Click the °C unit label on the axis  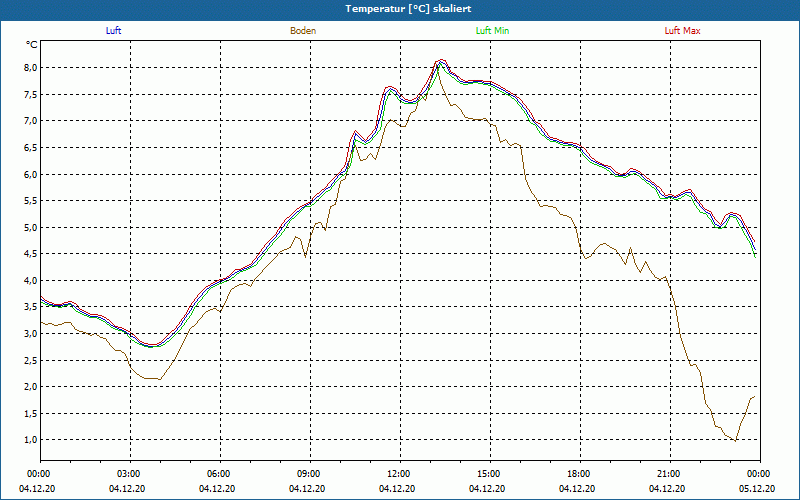pos(32,45)
